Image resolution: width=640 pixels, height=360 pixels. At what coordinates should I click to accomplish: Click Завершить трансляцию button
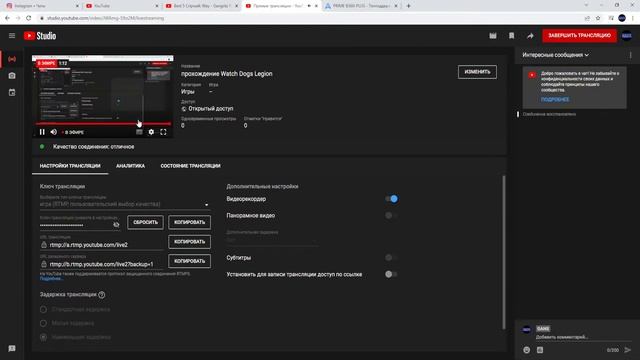(x=579, y=36)
